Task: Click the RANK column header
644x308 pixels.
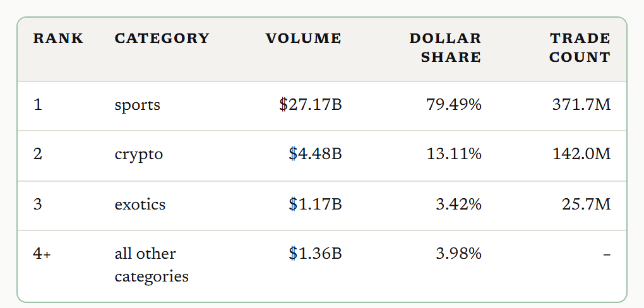Action: click(x=58, y=38)
